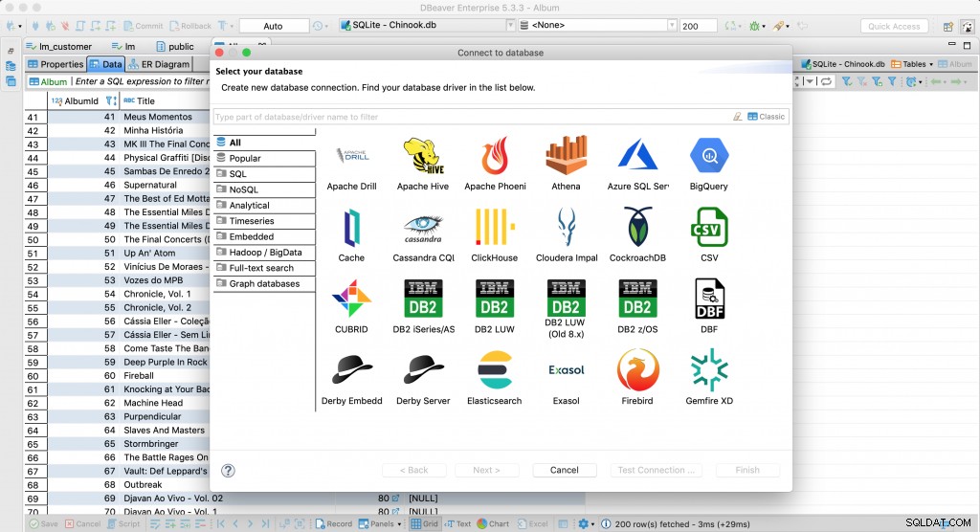Select the album row titled Fireball

click(x=139, y=376)
